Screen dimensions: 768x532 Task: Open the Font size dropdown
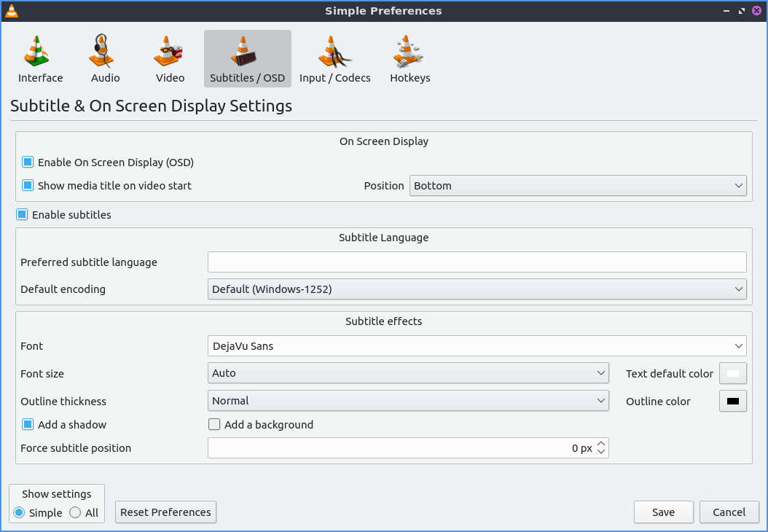408,373
